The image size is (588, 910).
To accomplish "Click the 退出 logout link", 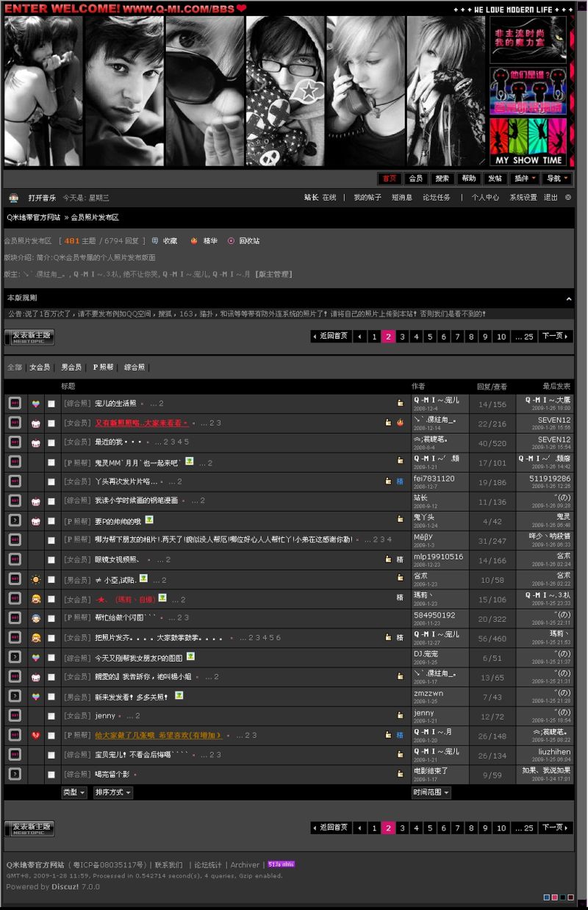I will [x=551, y=198].
